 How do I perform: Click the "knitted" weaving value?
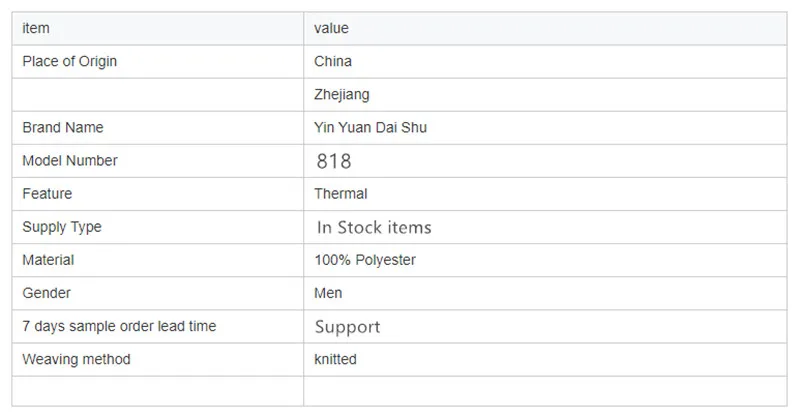pos(335,359)
